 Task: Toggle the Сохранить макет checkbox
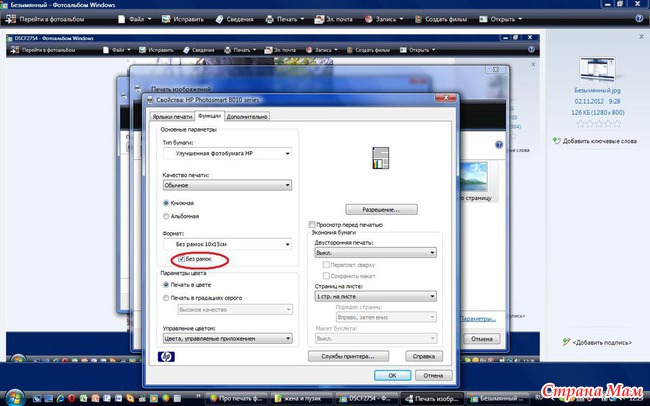tap(326, 276)
